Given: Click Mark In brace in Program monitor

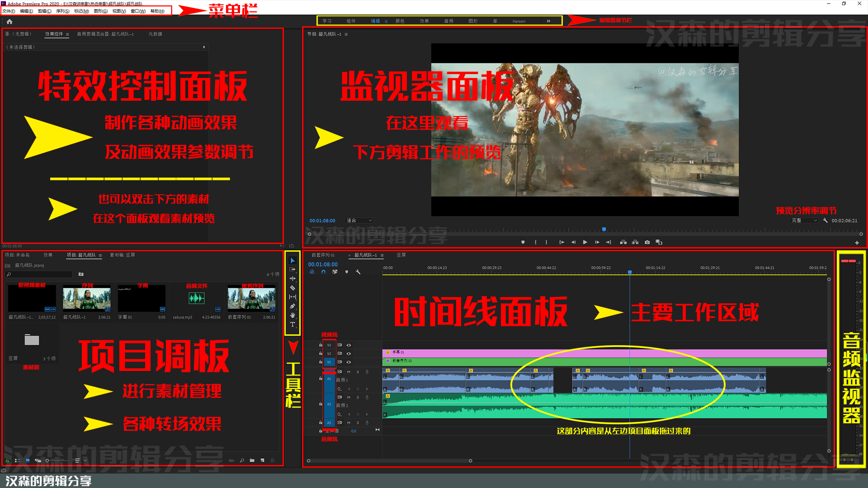Looking at the screenshot, I should tap(536, 242).
